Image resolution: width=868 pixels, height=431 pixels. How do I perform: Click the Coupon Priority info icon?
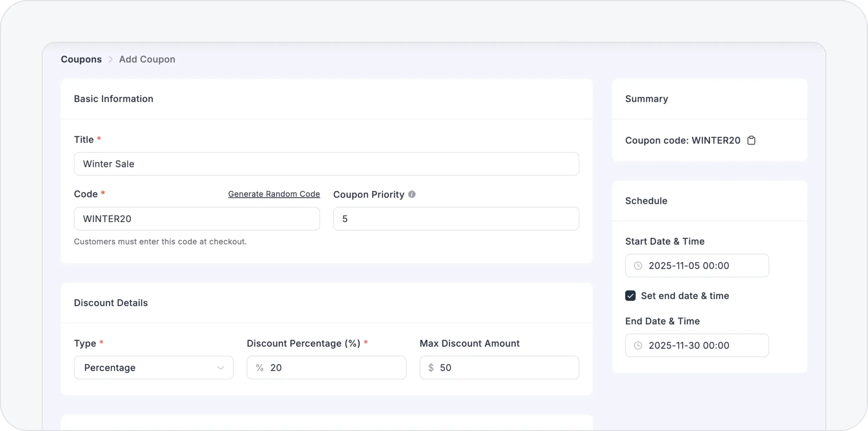[412, 194]
